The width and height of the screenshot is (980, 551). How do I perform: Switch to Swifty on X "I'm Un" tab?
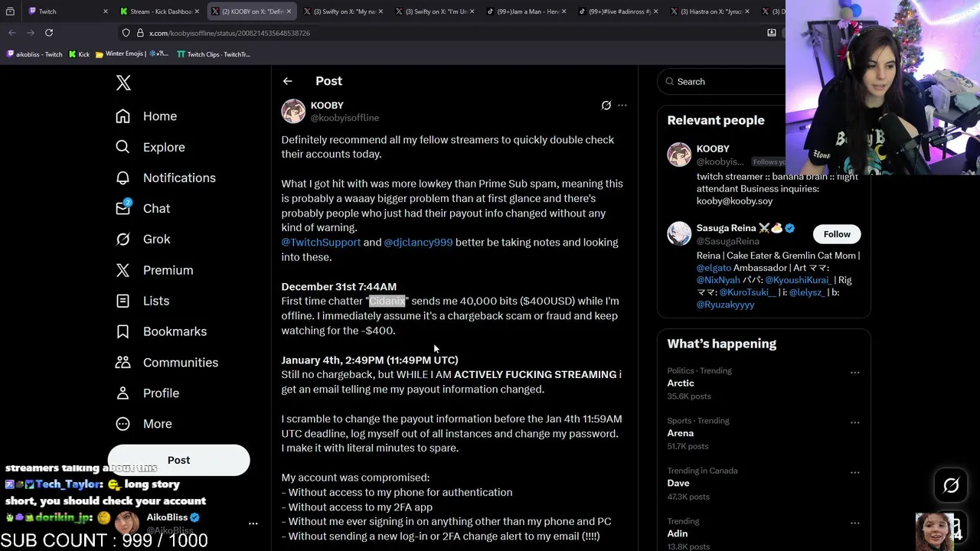[434, 11]
